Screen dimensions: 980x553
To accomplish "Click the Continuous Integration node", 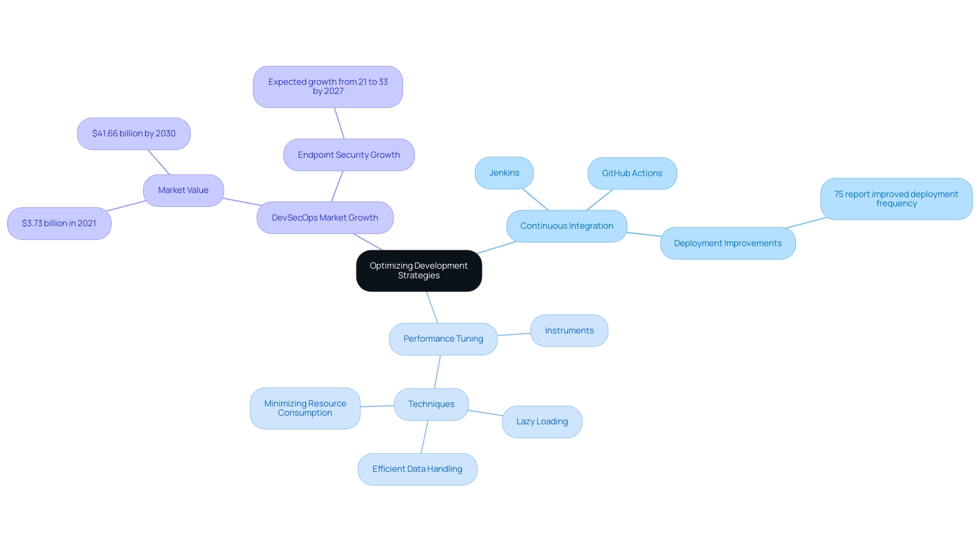I will (x=567, y=226).
